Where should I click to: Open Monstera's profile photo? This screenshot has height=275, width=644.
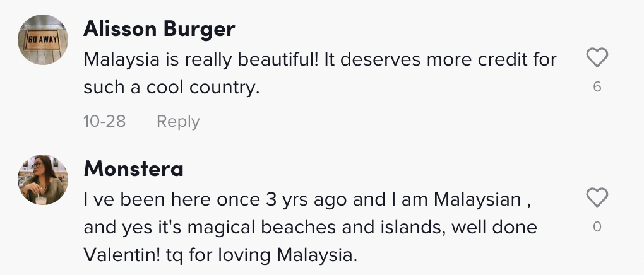43,179
